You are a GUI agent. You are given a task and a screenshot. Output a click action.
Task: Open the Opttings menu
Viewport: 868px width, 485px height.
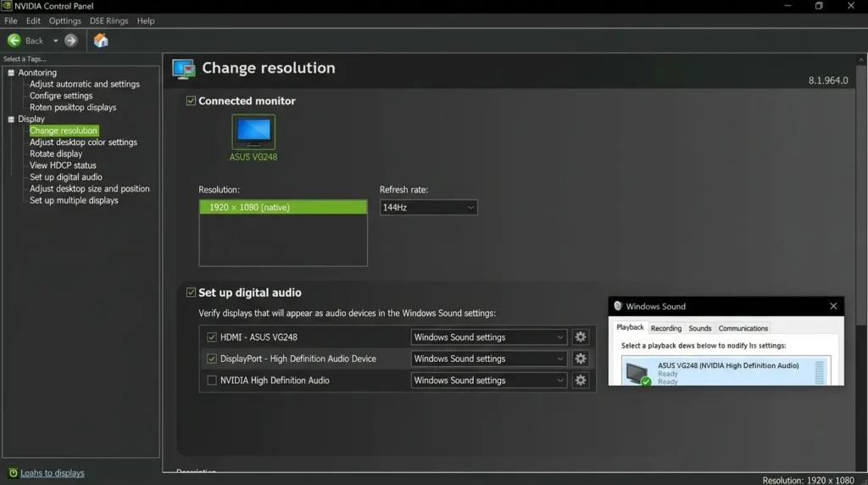coord(64,20)
